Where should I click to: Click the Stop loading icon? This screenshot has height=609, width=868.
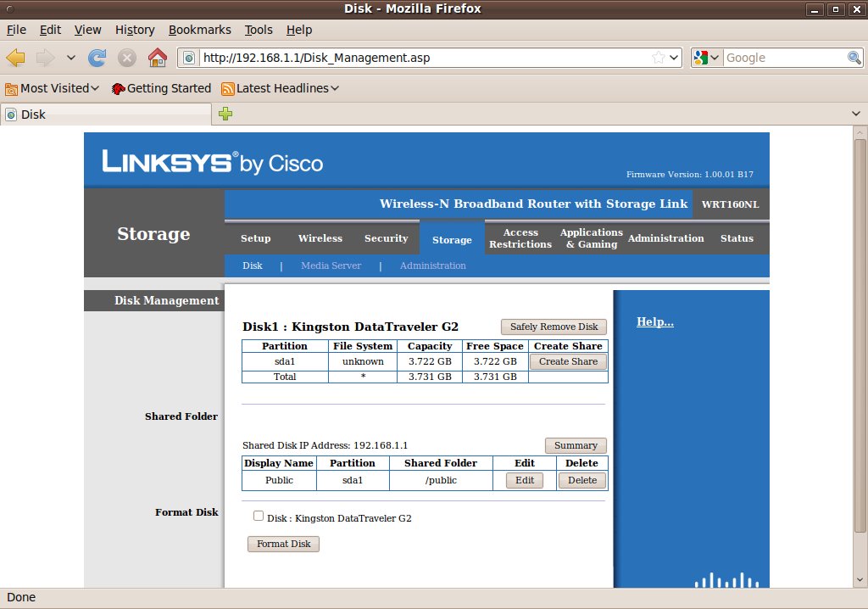pos(127,58)
